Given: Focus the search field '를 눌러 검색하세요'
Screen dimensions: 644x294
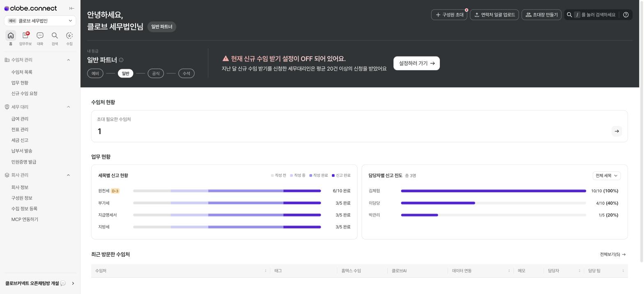Looking at the screenshot, I should pos(598,15).
